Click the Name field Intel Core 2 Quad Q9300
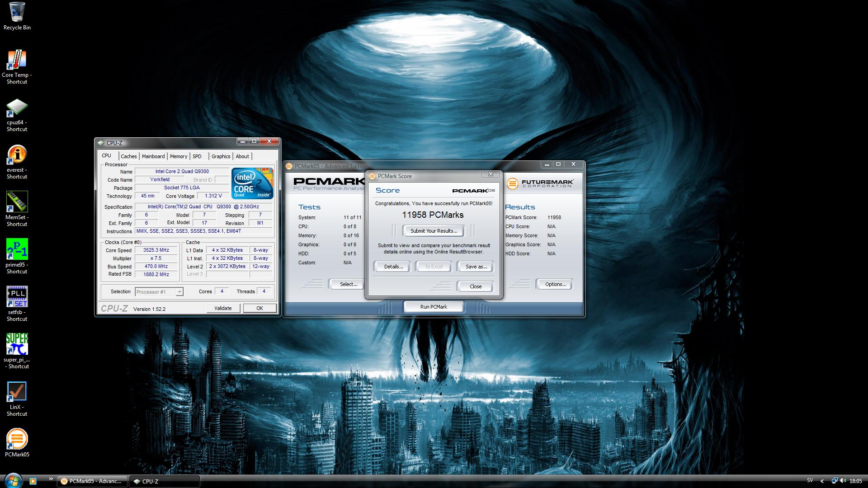 [182, 171]
